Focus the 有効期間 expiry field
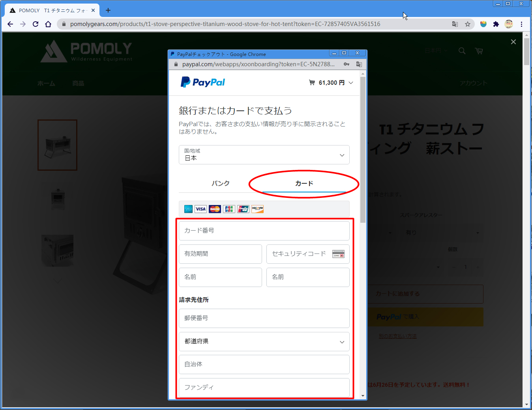 (220, 254)
